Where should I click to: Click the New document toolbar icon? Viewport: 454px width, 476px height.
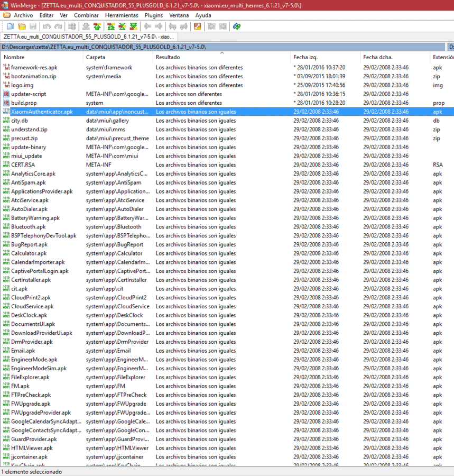pyautogui.click(x=11, y=26)
